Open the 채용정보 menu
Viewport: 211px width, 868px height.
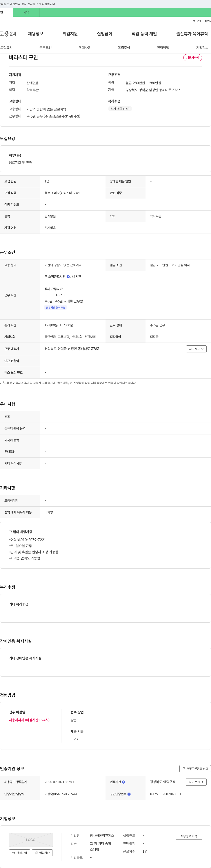coord(35,34)
